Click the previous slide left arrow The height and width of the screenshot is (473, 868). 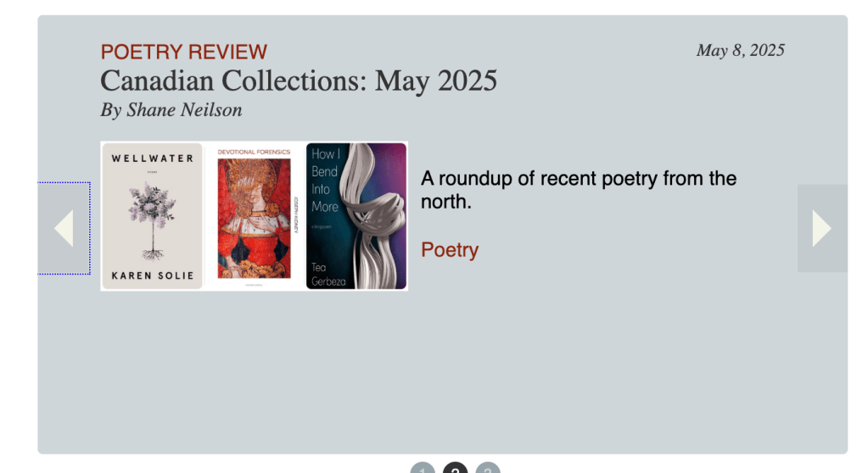[x=64, y=228]
